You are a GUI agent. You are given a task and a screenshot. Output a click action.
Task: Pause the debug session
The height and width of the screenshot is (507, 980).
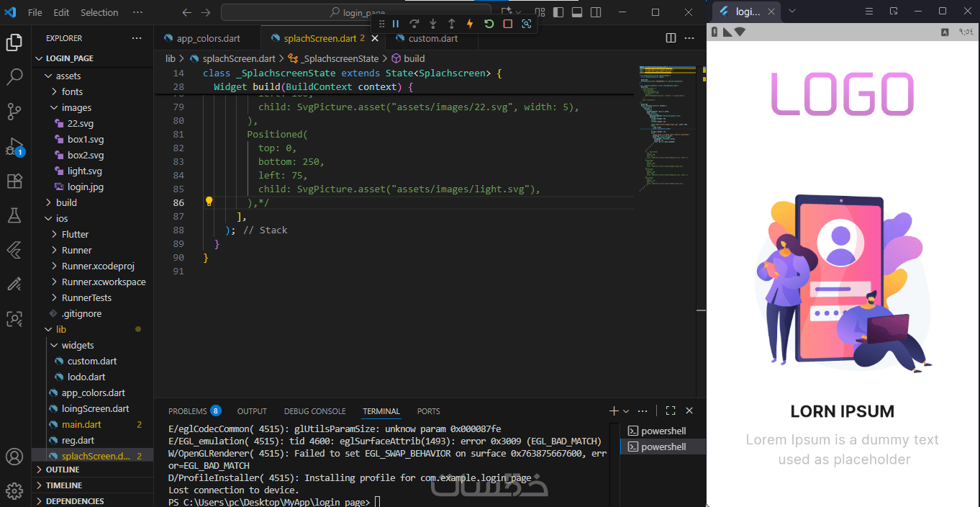[x=396, y=24]
